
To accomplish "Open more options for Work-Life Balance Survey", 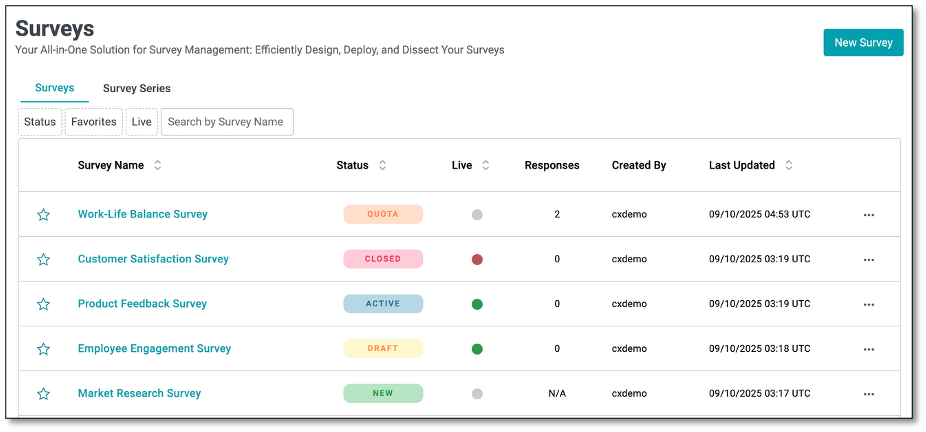I will pyautogui.click(x=868, y=215).
